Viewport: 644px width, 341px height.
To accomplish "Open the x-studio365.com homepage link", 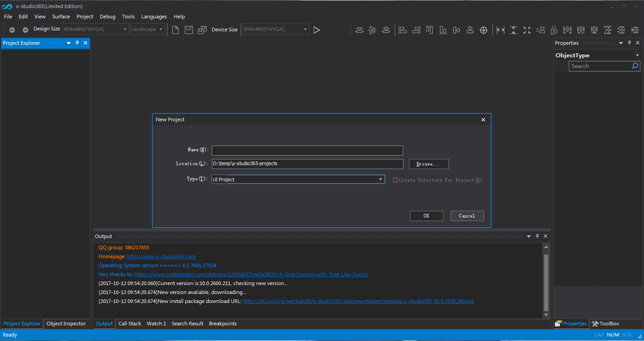I will 161,256.
